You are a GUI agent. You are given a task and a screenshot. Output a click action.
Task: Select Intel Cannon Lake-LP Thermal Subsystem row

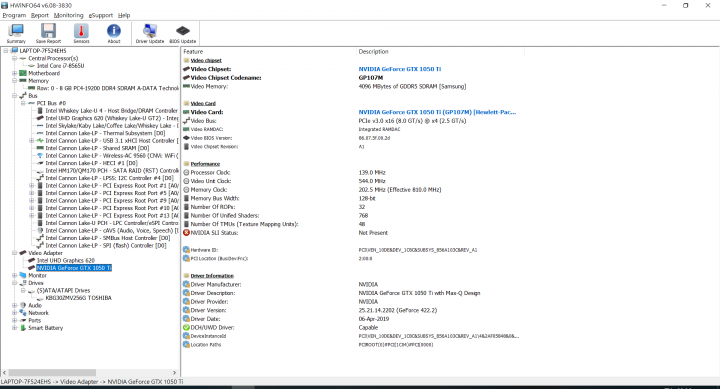105,133
